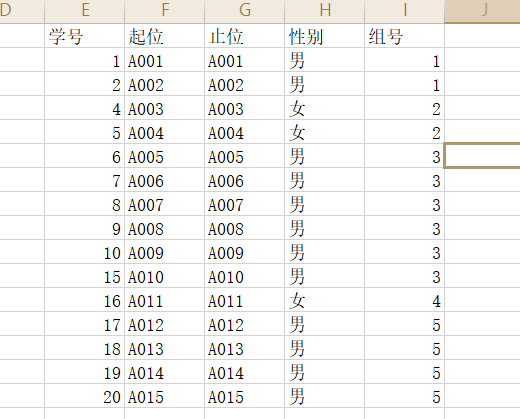This screenshot has height=419, width=520.
Task: Select cell containing A003 in 起位 column
Action: coord(165,108)
